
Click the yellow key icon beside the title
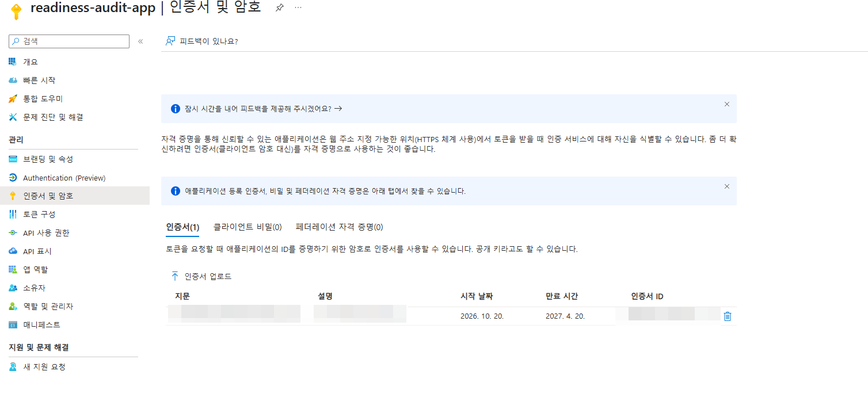coord(16,12)
